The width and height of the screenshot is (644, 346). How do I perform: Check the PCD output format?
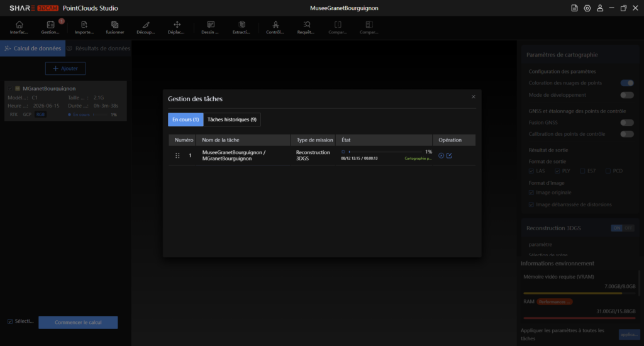[608, 171]
